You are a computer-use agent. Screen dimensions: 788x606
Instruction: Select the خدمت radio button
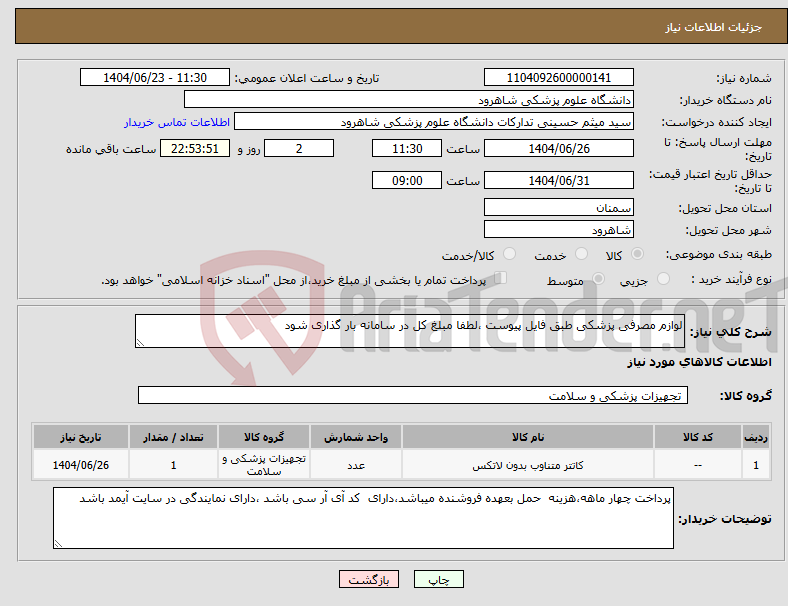click(581, 254)
